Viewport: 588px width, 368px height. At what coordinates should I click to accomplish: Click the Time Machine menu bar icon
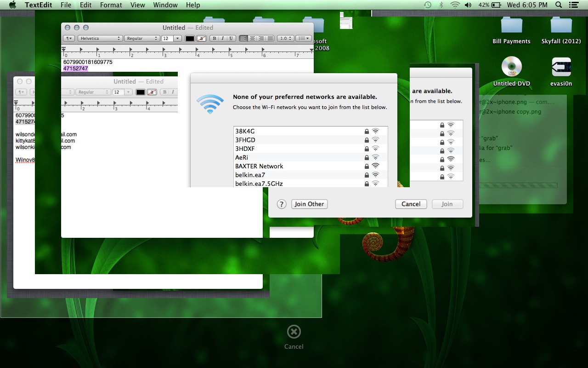click(428, 5)
